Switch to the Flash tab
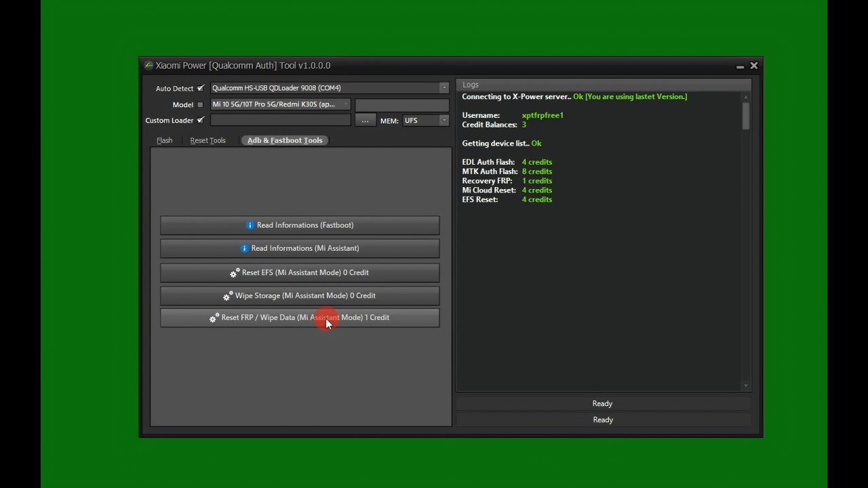 pyautogui.click(x=165, y=140)
